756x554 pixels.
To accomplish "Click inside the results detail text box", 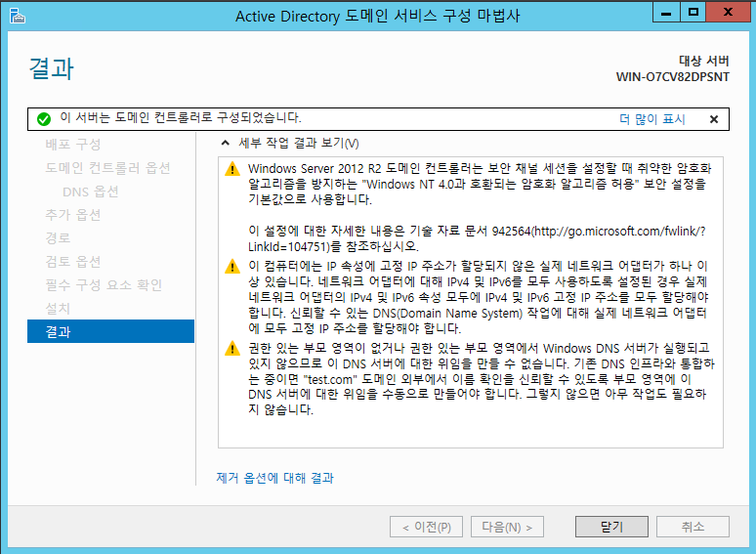I will pos(469,430).
